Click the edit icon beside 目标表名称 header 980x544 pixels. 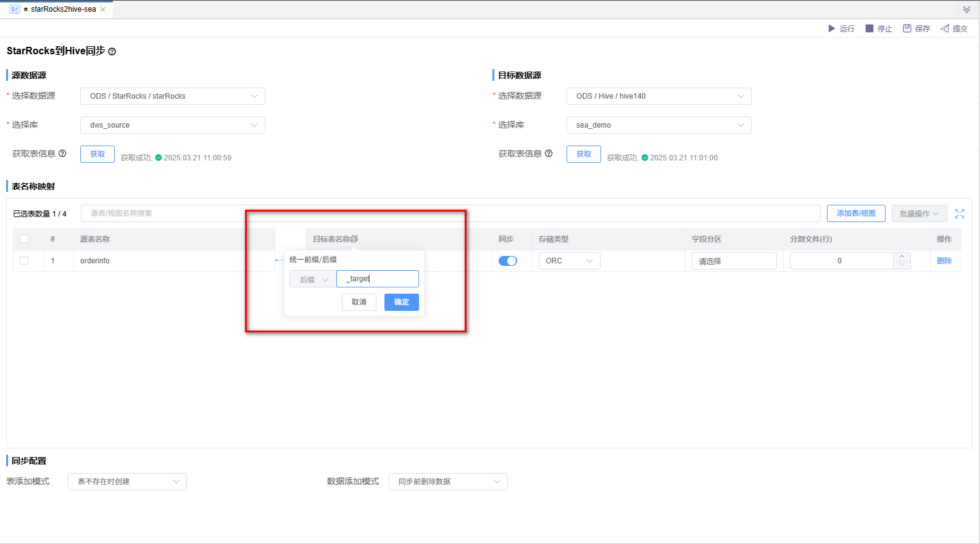(354, 239)
